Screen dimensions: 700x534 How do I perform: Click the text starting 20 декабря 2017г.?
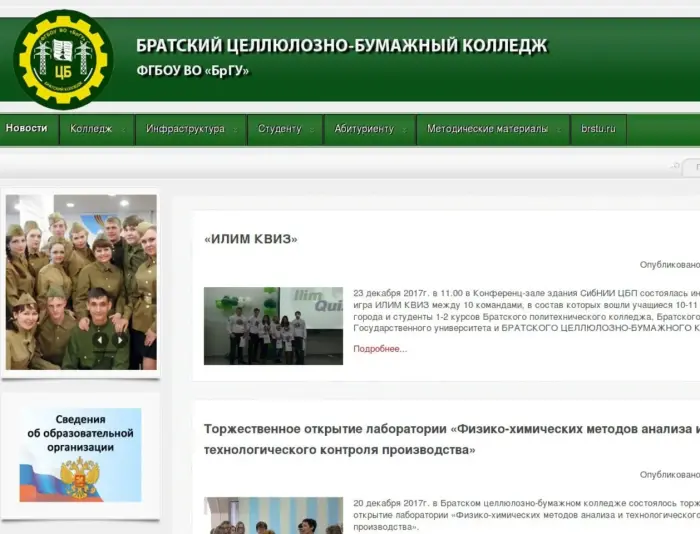(x=526, y=515)
